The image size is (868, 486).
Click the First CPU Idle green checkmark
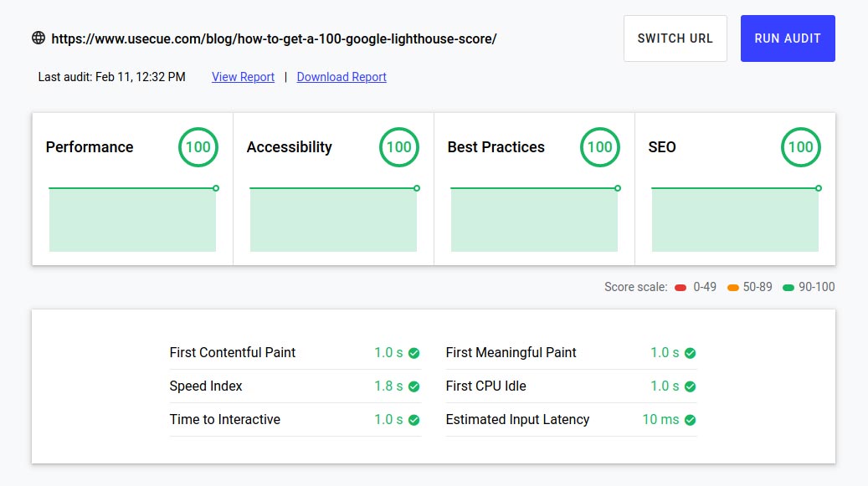coord(691,386)
